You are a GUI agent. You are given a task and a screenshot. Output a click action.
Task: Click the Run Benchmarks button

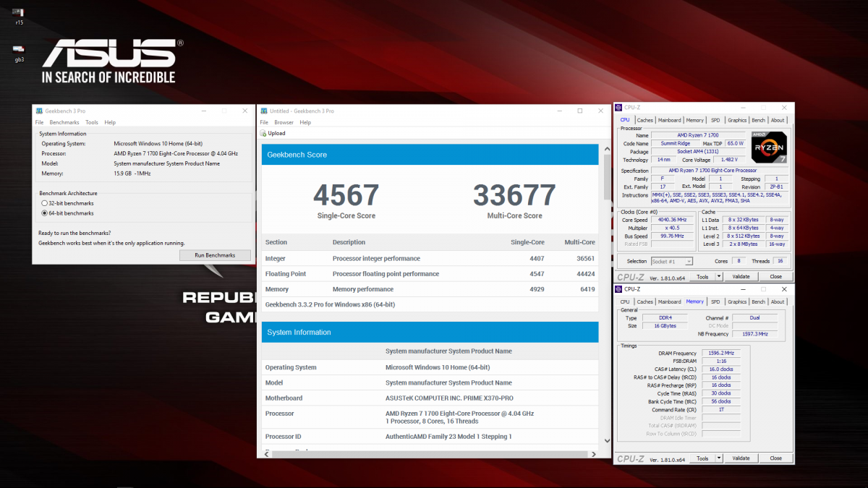216,255
